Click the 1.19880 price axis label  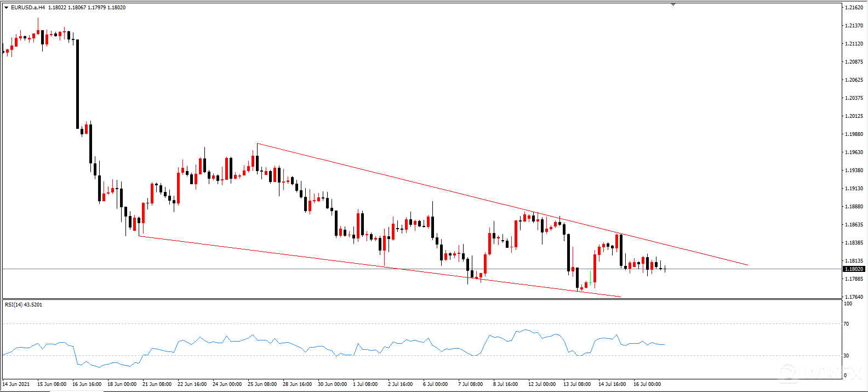click(854, 134)
